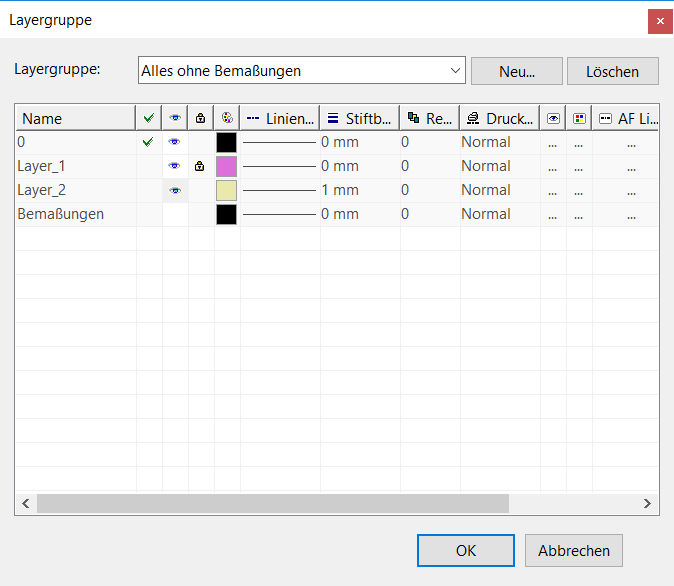674x586 pixels.
Task: Open line type dropdown for Bemaßungen
Action: pyautogui.click(x=279, y=214)
